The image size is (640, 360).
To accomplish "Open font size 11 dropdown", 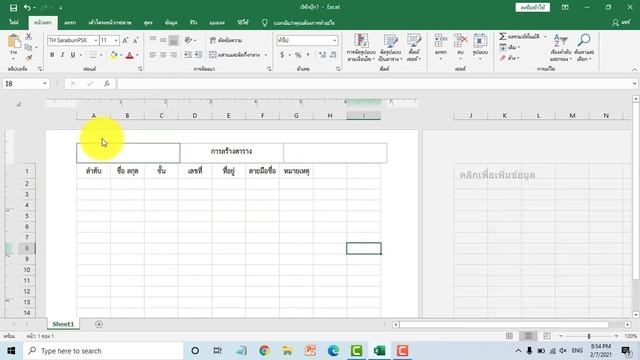I will (x=116, y=40).
